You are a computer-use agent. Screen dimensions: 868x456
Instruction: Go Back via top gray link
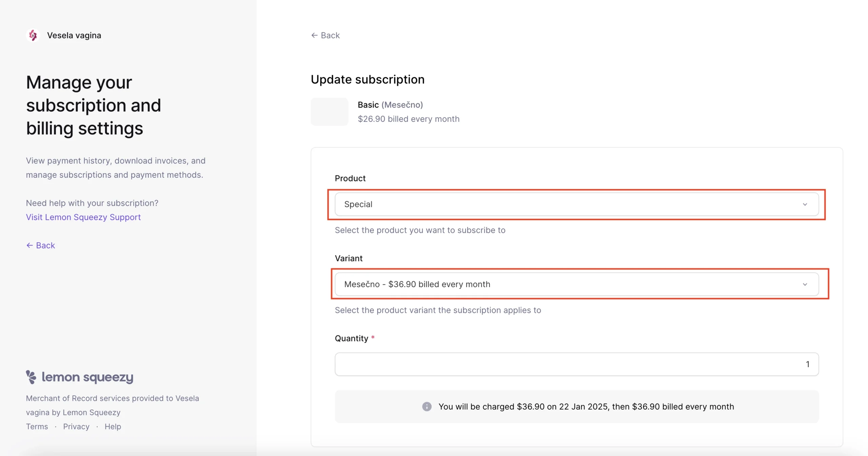[x=325, y=35]
